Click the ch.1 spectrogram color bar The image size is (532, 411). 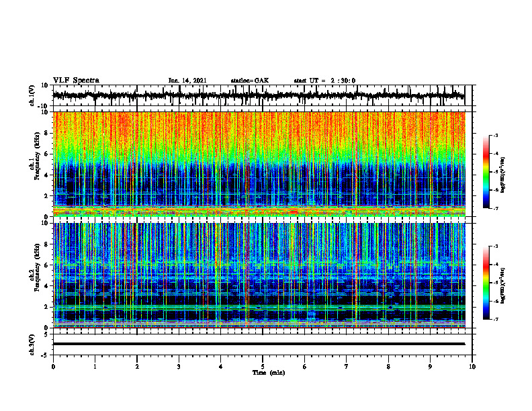486,172
